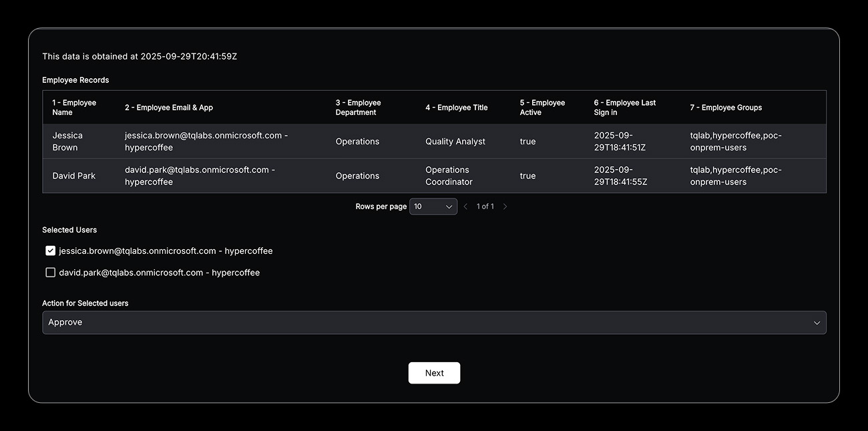Image resolution: width=868 pixels, height=431 pixels.
Task: Open the Rows per page dropdown
Action: pos(433,206)
